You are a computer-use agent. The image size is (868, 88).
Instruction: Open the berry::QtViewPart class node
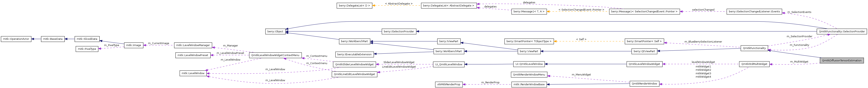point(644,51)
